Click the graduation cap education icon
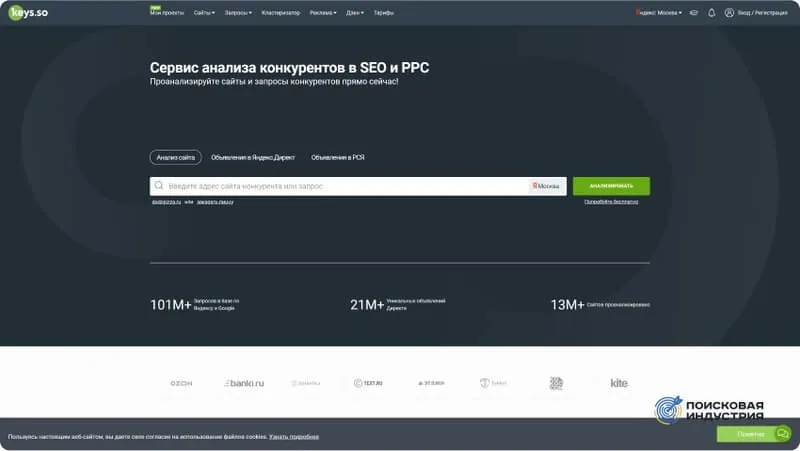Viewport: 800px width, 451px height. 694,13
